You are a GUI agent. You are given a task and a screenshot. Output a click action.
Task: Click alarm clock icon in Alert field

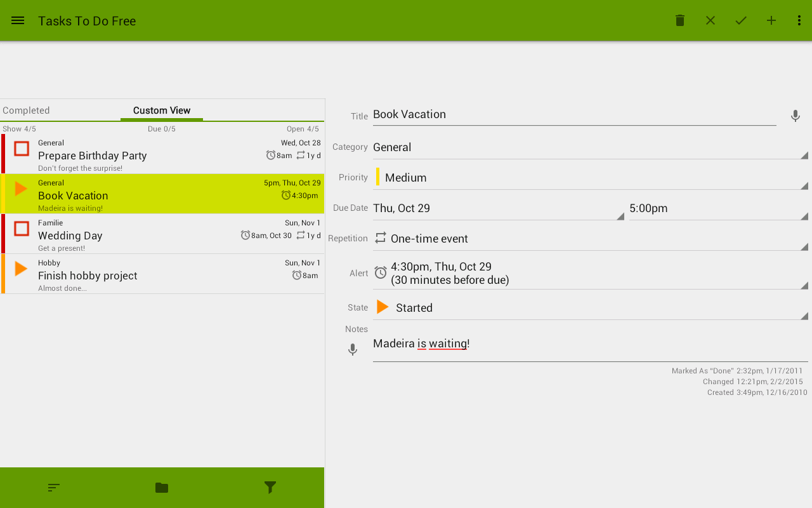click(x=381, y=272)
